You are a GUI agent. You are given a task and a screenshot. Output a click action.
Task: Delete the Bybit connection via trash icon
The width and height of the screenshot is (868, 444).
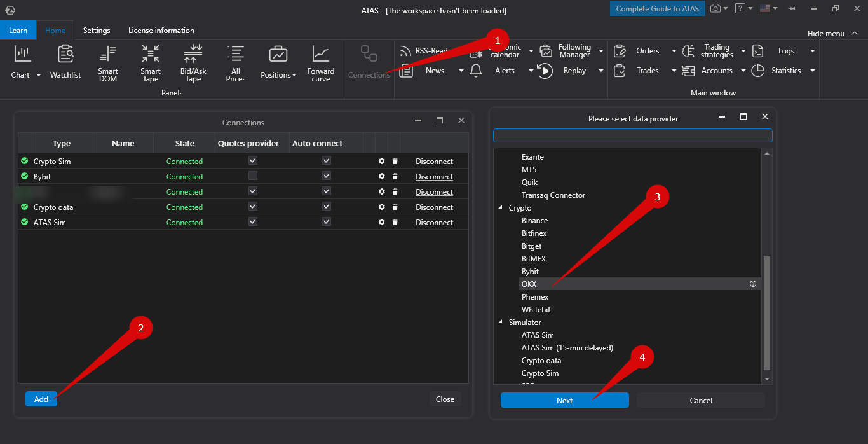(x=395, y=176)
